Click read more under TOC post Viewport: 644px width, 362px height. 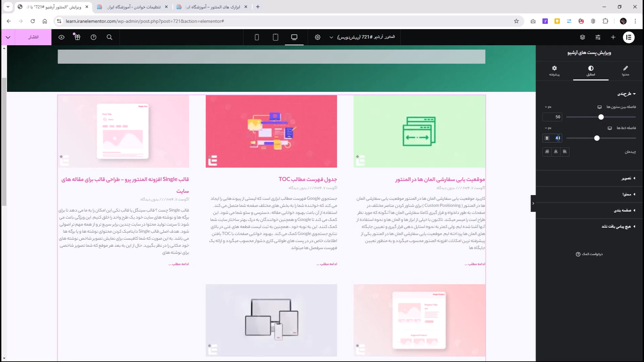(327, 264)
